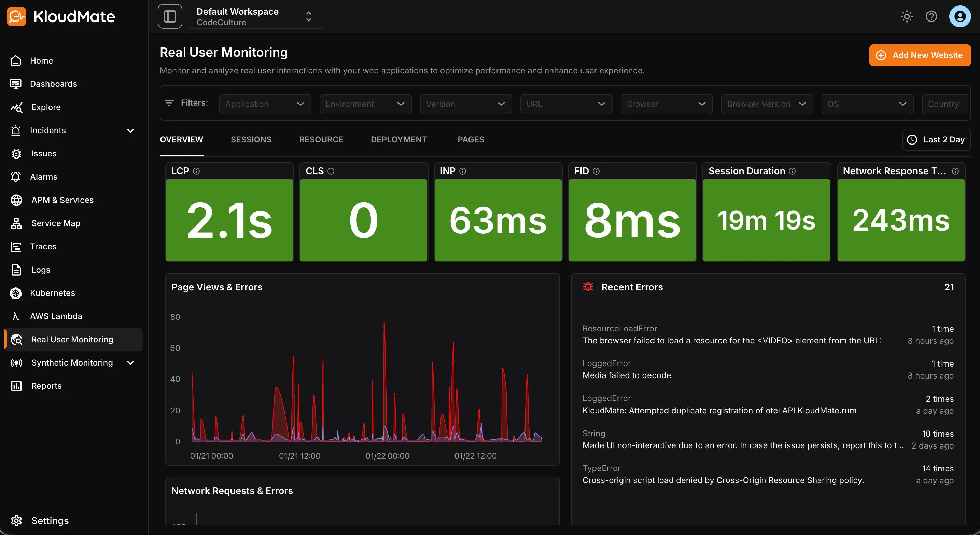Click the Session Duration 19m 19s tile
The image size is (980, 535).
(x=767, y=220)
